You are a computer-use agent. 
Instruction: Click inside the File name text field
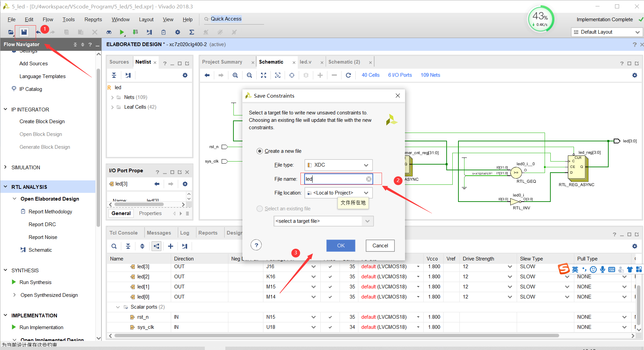click(337, 179)
